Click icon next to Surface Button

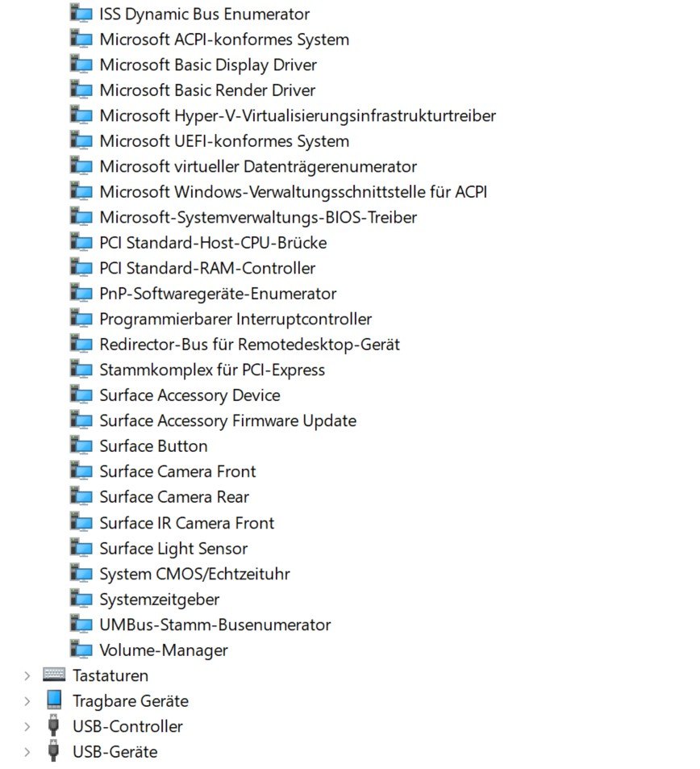tap(81, 446)
